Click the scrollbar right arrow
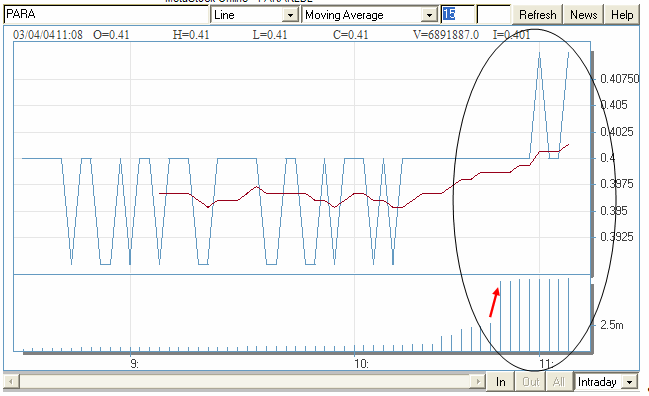The image size is (649, 396). pos(478,381)
